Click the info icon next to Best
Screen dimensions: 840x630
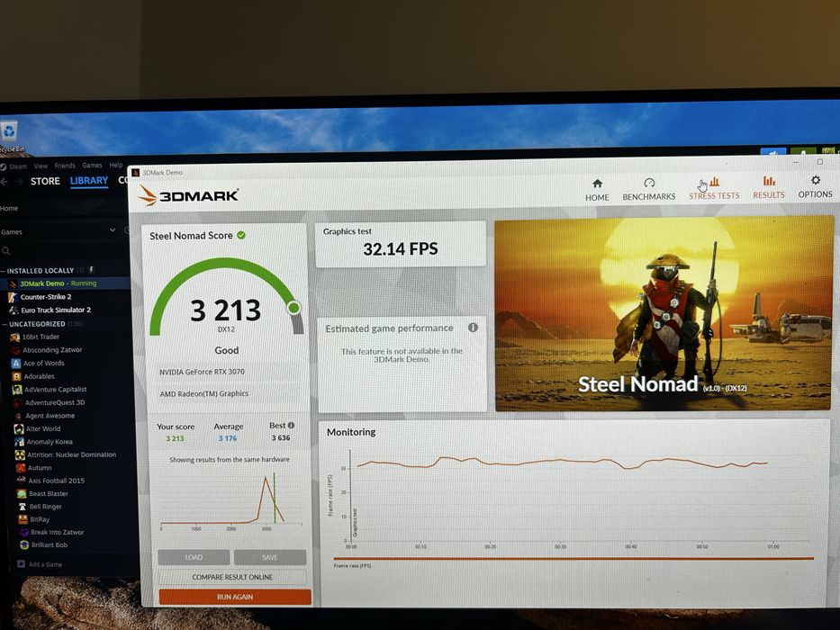click(291, 426)
